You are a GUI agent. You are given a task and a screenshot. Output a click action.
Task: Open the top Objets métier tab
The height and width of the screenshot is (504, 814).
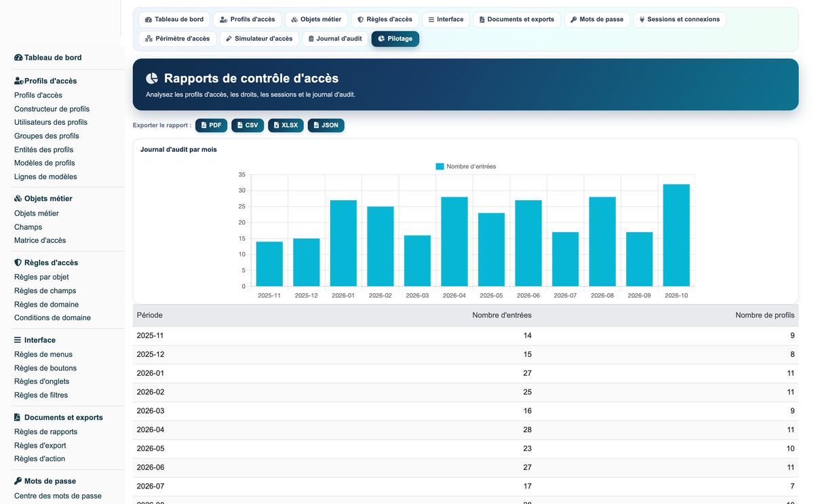[x=316, y=20]
